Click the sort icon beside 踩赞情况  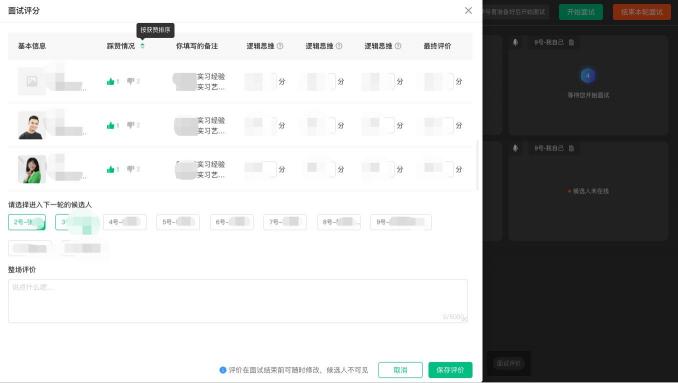point(142,46)
